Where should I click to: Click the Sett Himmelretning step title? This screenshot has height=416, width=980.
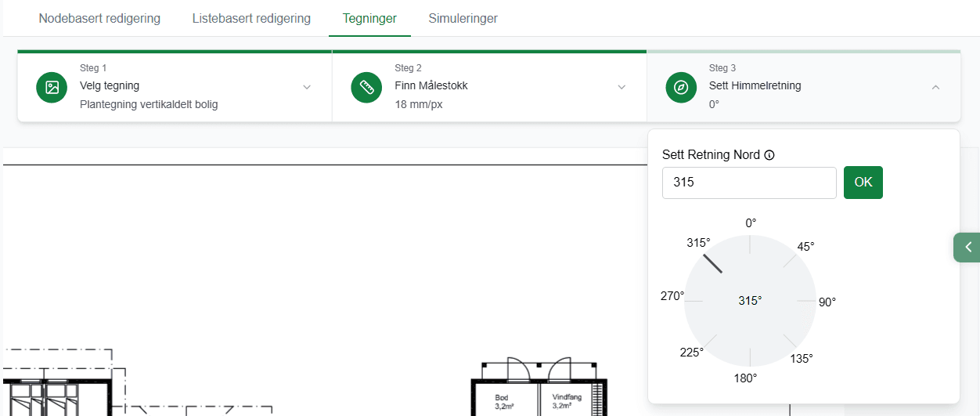pos(755,85)
